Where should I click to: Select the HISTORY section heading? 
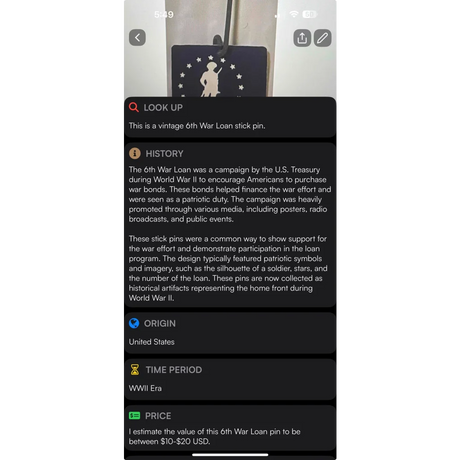(164, 154)
